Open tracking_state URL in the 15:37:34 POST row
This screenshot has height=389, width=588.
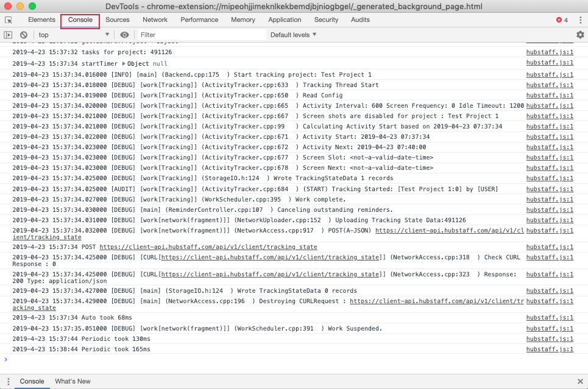click(208, 247)
